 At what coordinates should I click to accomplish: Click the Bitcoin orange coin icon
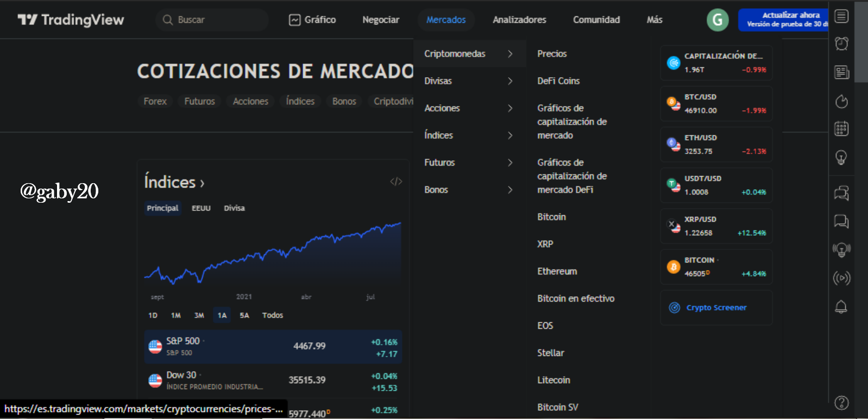[x=674, y=267]
